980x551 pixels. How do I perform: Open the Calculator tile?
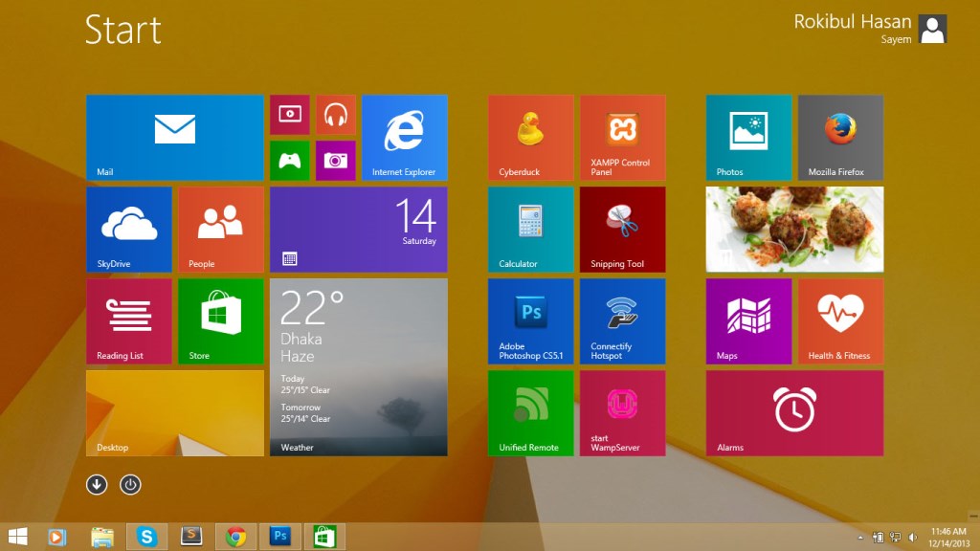pos(529,229)
